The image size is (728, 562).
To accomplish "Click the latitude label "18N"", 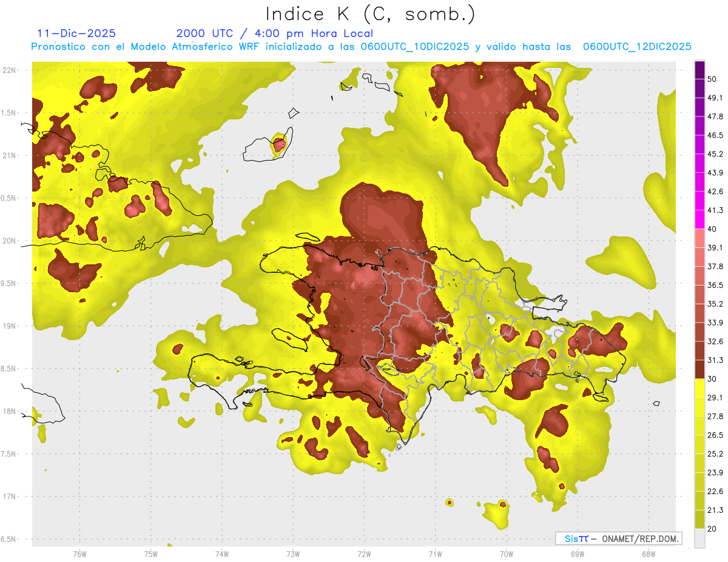I will pyautogui.click(x=9, y=411).
